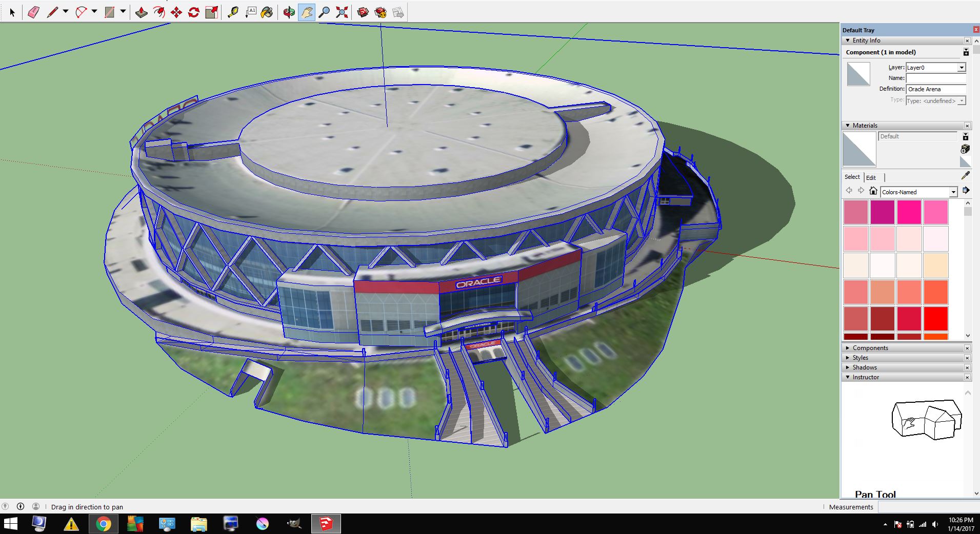This screenshot has height=534, width=980.
Task: Pick the bright red color swatch
Action: point(936,319)
